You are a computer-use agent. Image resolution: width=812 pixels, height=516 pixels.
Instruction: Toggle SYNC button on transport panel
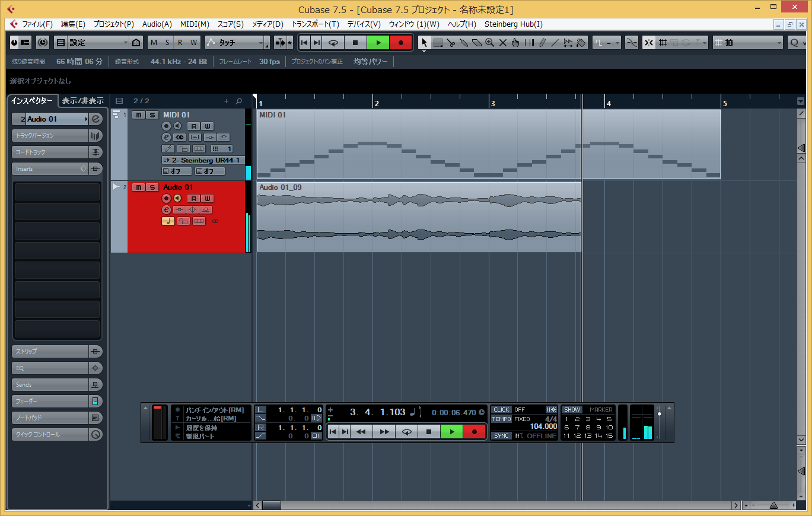(x=501, y=435)
